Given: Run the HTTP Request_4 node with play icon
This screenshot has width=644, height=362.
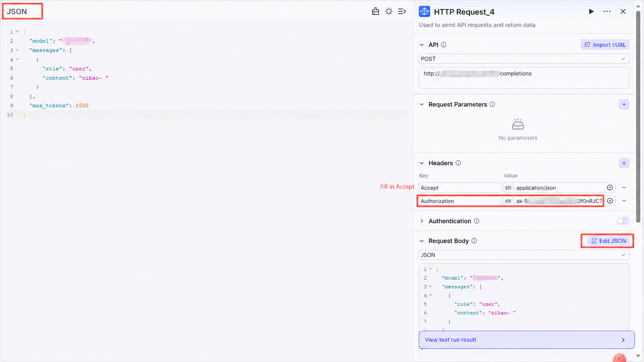Looking at the screenshot, I should click(x=591, y=12).
